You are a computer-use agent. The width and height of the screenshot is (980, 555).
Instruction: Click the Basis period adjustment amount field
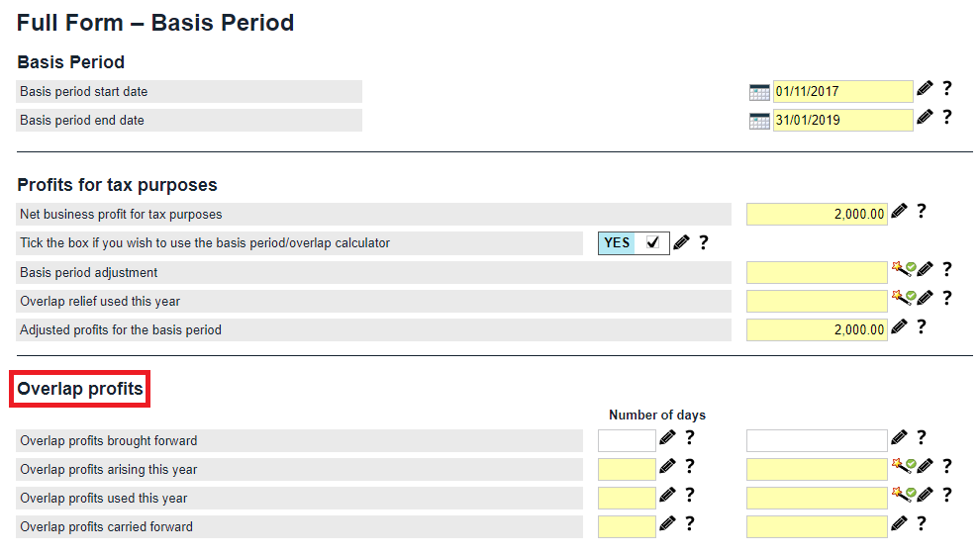coord(817,272)
